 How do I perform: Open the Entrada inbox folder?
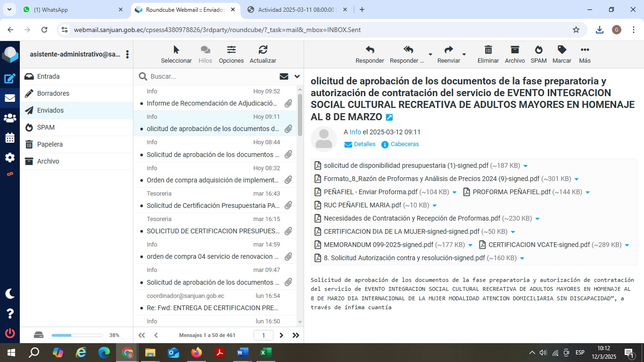[48, 76]
